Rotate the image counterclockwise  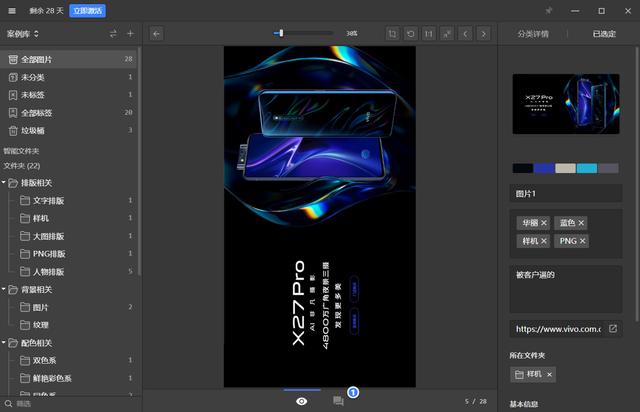click(411, 33)
